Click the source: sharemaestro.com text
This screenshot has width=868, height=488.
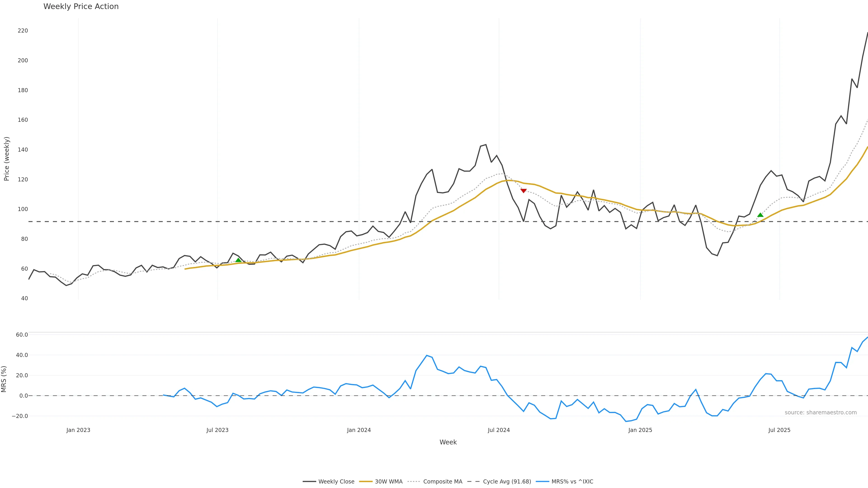pos(821,413)
